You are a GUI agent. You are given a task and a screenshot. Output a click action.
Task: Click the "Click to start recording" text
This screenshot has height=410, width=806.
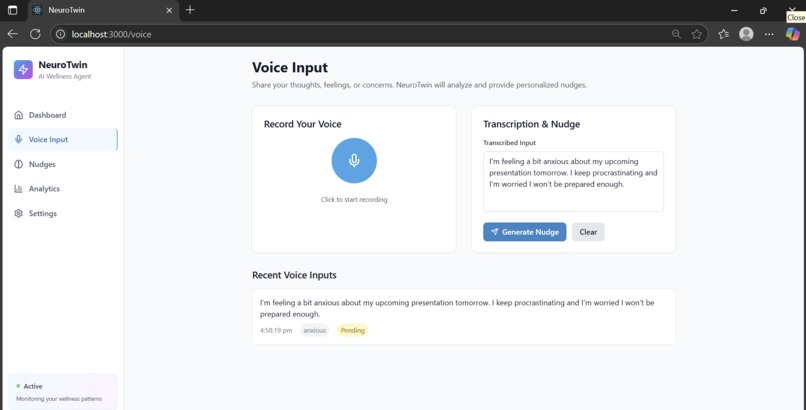click(x=354, y=199)
